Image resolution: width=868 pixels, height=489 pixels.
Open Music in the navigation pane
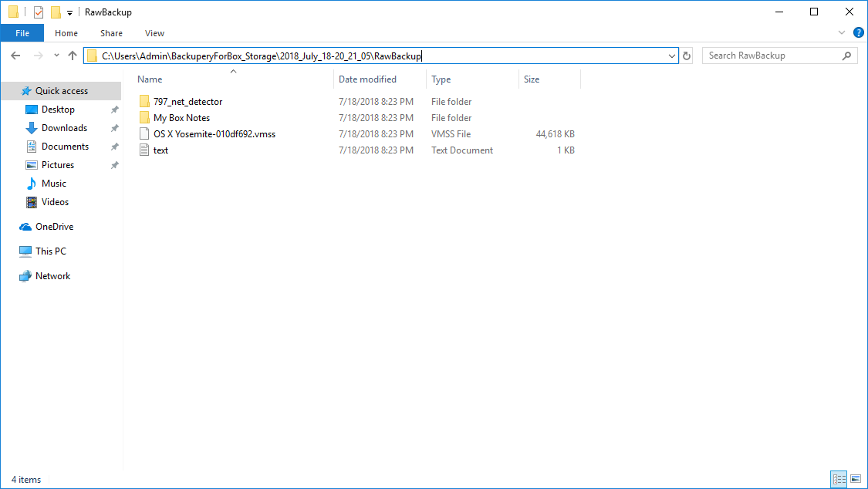click(x=54, y=184)
